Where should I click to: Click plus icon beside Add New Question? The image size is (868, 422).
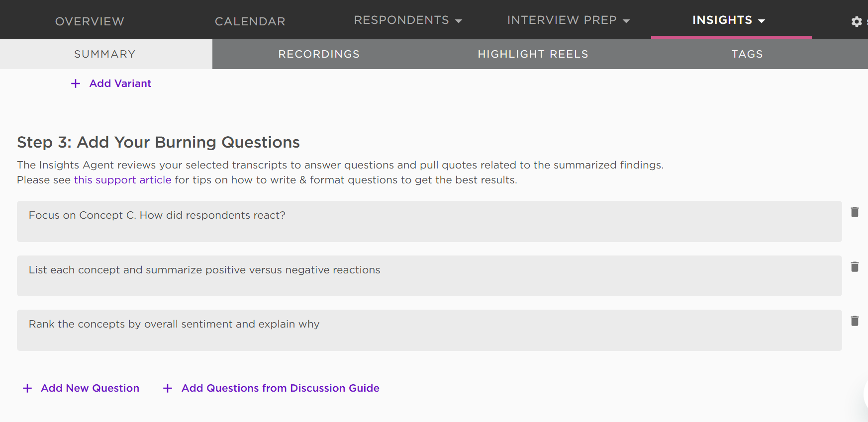(x=27, y=388)
